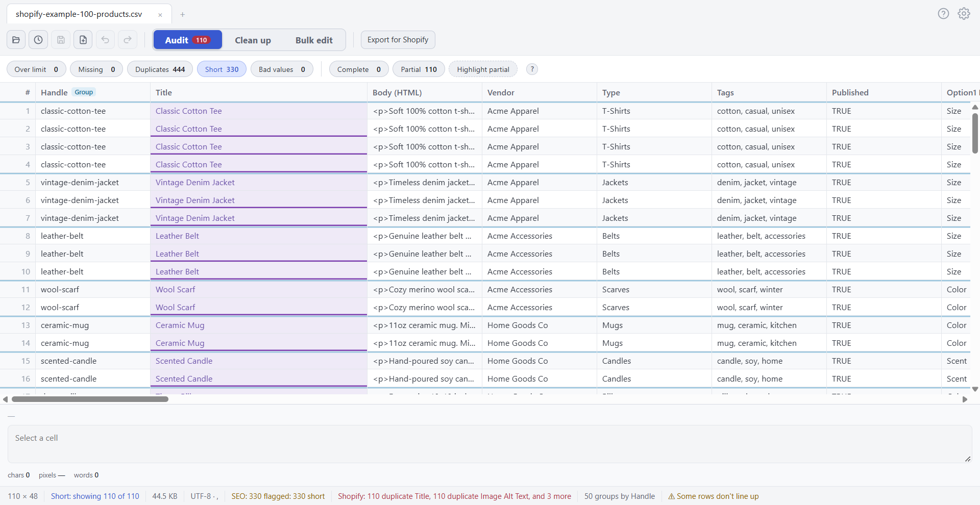Toggle the Complete filter chip

tap(359, 69)
